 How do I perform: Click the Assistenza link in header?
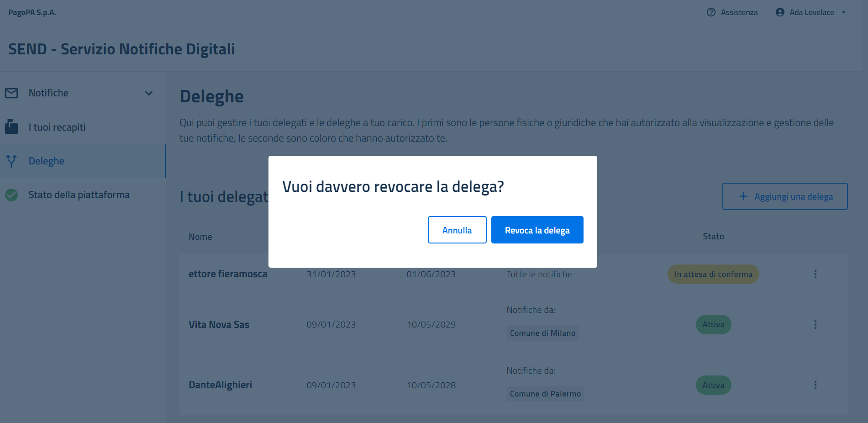739,12
